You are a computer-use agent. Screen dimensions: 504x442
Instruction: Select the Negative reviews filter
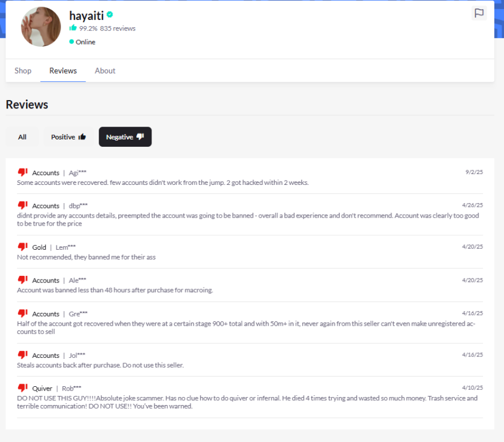125,137
